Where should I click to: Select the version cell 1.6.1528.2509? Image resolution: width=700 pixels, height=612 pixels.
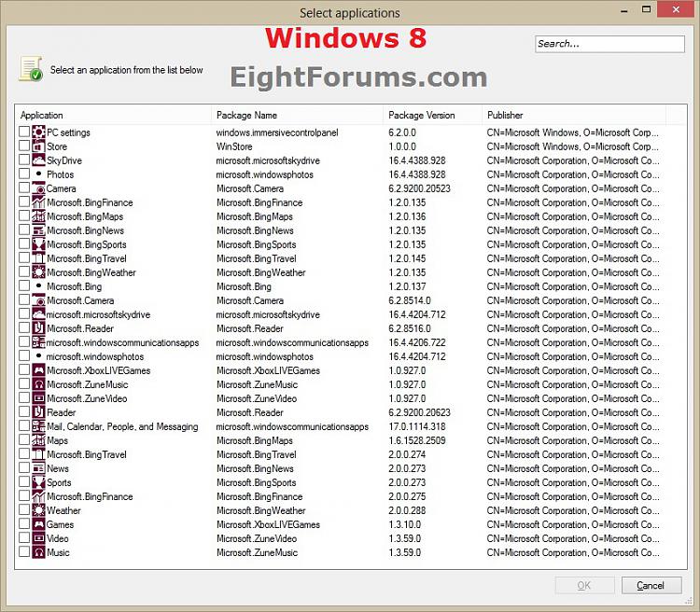point(417,440)
